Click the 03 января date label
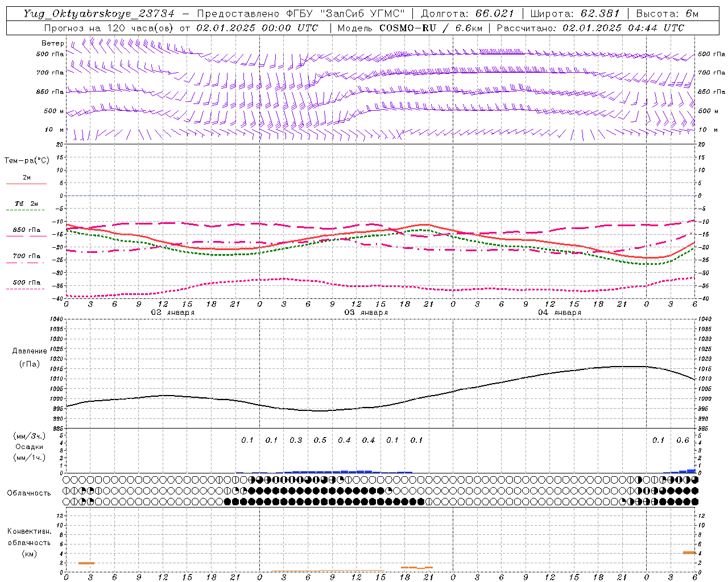Image resolution: width=728 pixels, height=582 pixels. (366, 313)
